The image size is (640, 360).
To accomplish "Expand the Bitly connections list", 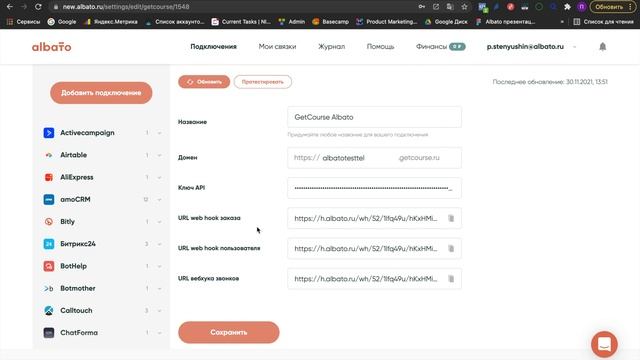I will [x=160, y=222].
